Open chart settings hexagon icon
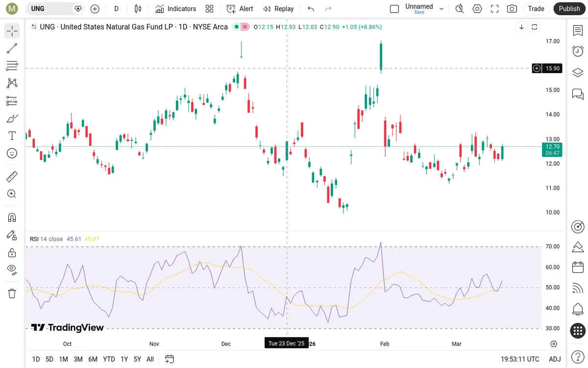Viewport: 588px width, 368px height. click(x=477, y=8)
